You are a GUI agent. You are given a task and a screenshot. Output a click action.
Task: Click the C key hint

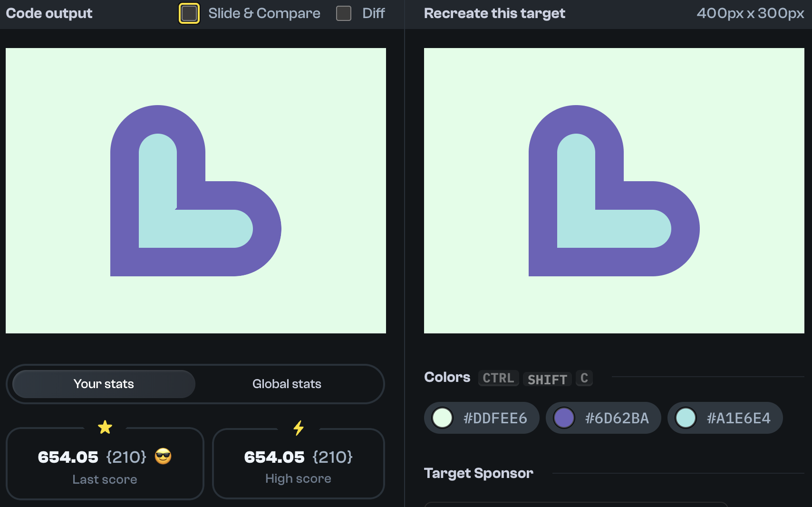[584, 378]
